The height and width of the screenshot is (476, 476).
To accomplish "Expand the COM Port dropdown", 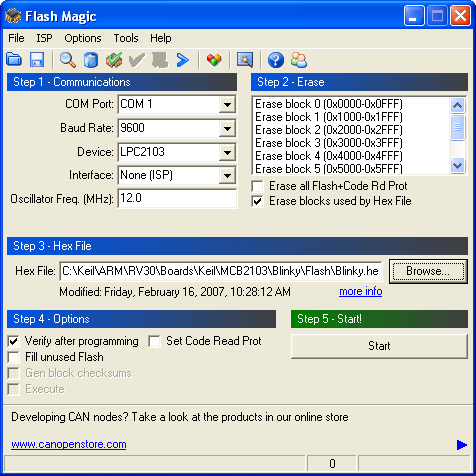I will pyautogui.click(x=227, y=105).
